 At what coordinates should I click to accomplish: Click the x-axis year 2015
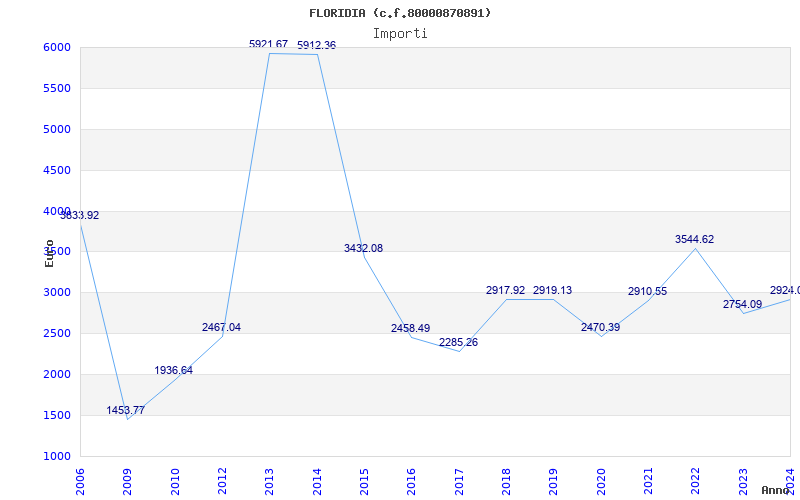click(x=364, y=482)
